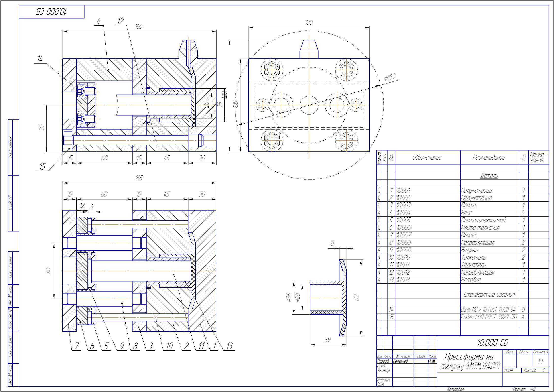Click the "100" height dimension
The width and height of the screenshot is (554, 392).
point(235,105)
